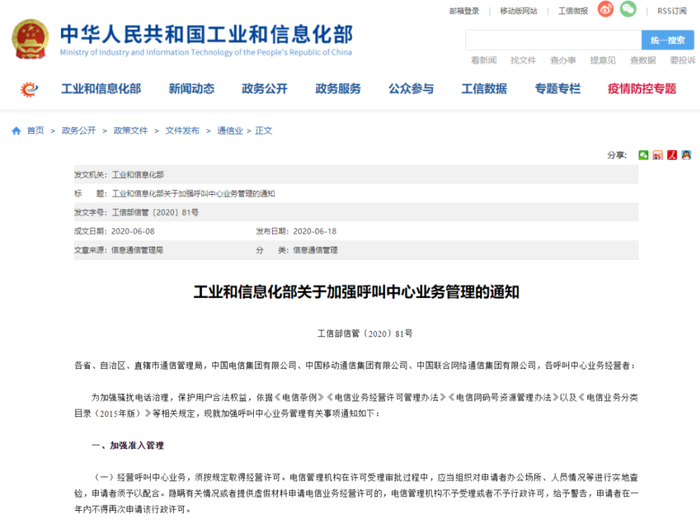The image size is (700, 520).
Task: Click the red PDF share icon
Action: point(672,155)
